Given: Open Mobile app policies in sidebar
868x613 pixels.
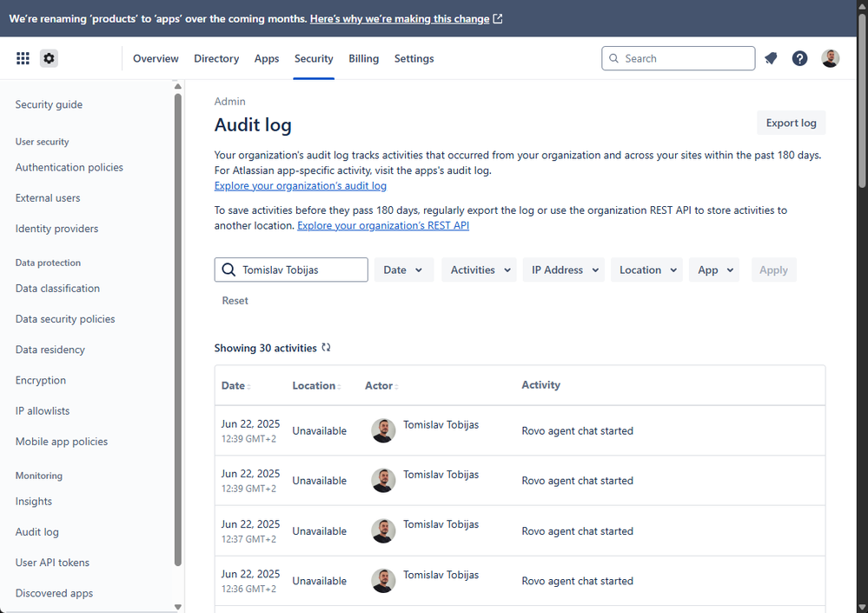Looking at the screenshot, I should pos(62,442).
